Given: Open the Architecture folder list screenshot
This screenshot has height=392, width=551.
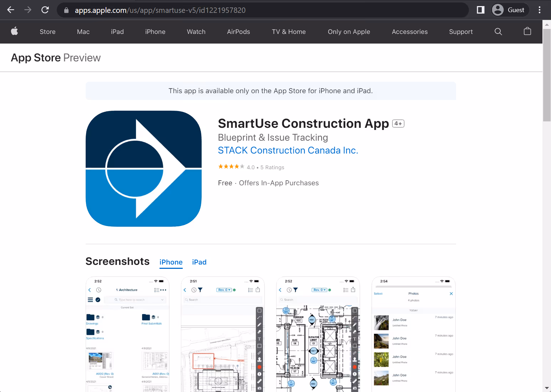Looking at the screenshot, I should (x=127, y=334).
